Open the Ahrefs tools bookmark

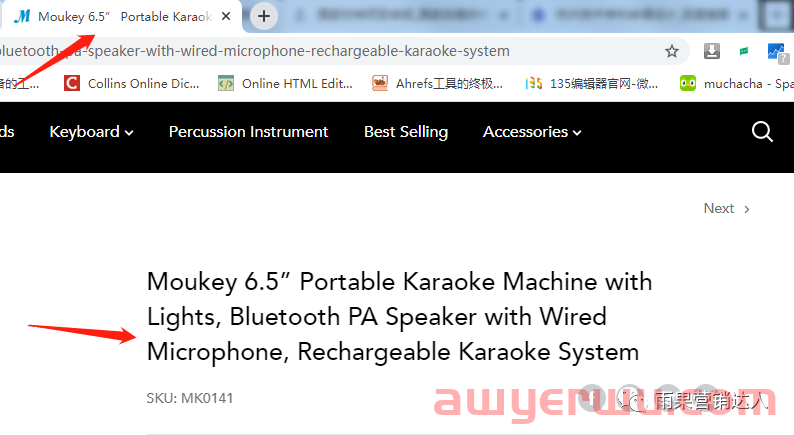click(438, 84)
